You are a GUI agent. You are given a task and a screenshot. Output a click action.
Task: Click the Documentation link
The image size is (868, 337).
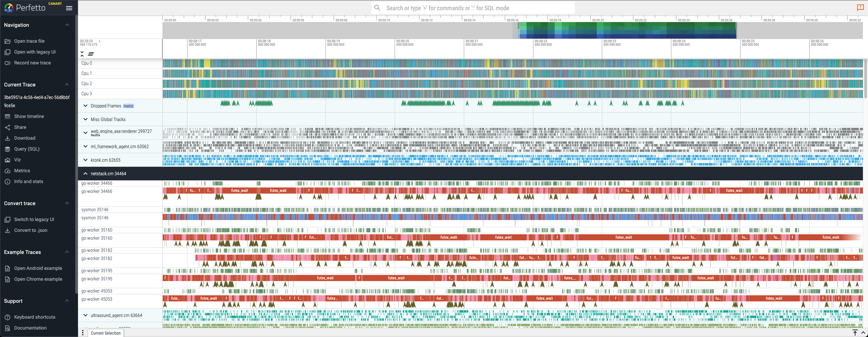point(30,328)
